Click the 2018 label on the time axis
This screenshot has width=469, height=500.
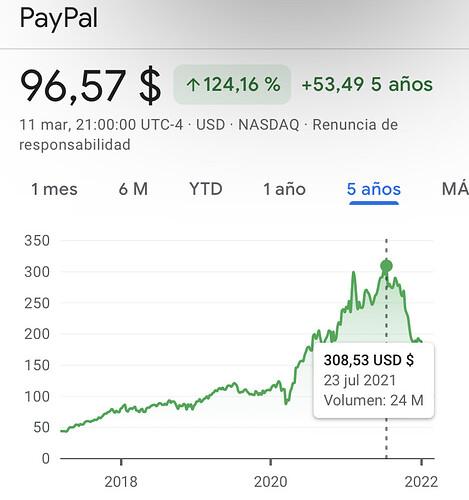click(121, 482)
